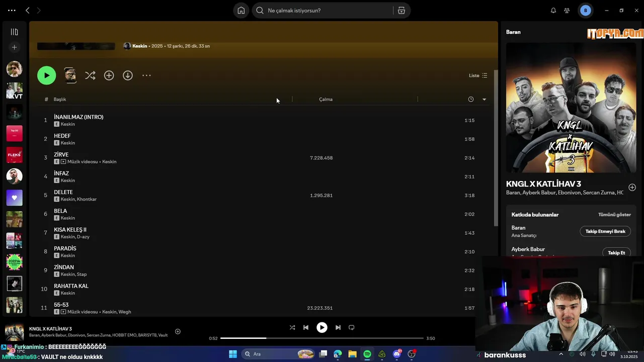Open Windows Start menu
The width and height of the screenshot is (644, 362).
click(x=233, y=354)
